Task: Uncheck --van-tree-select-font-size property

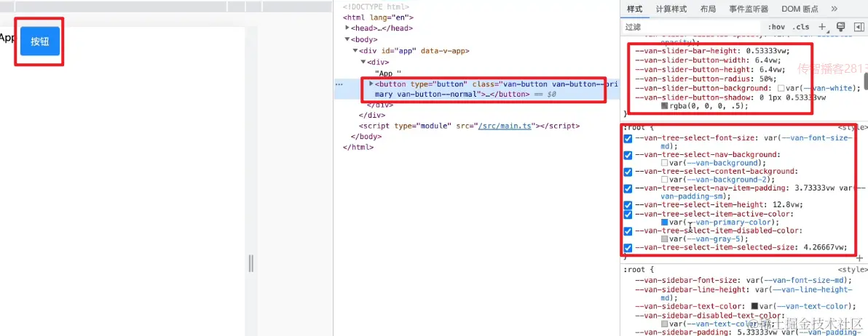Action: 628,139
